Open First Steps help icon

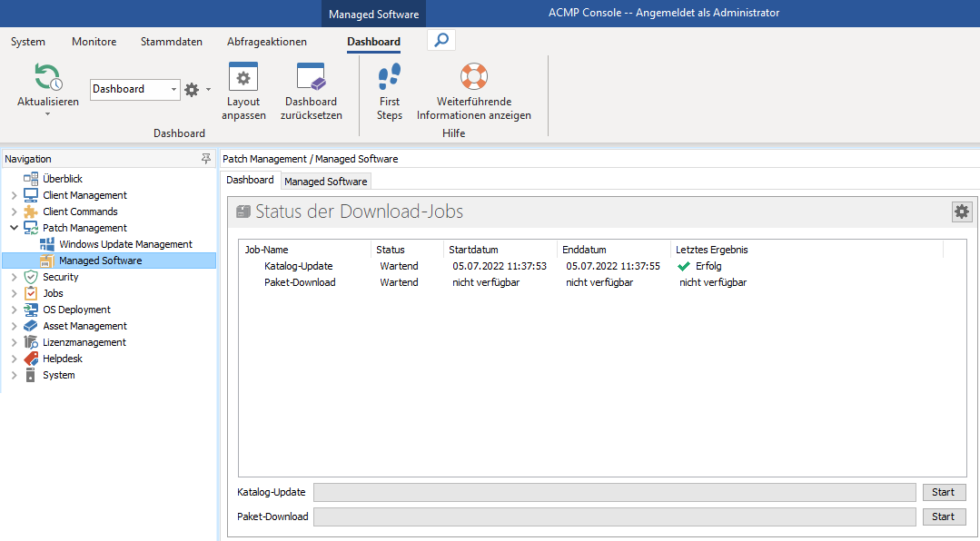pyautogui.click(x=389, y=76)
